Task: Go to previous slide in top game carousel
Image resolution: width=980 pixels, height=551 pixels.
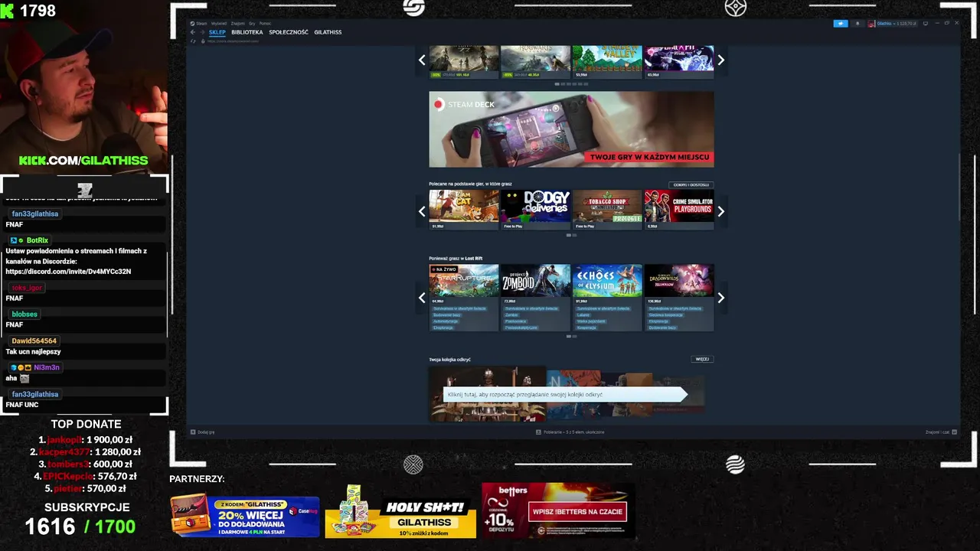Action: tap(422, 60)
